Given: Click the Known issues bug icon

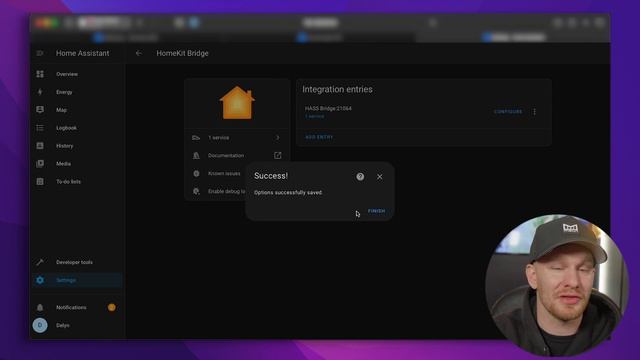Looking at the screenshot, I should [196, 173].
